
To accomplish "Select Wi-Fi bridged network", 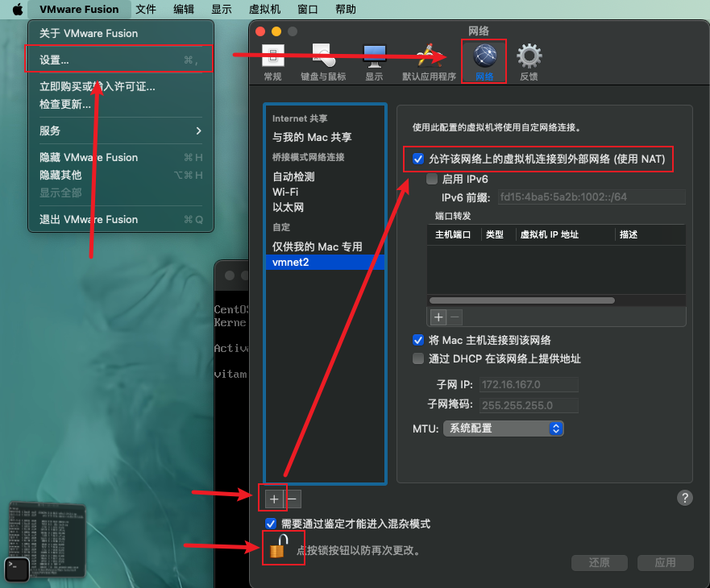I will tap(325, 192).
